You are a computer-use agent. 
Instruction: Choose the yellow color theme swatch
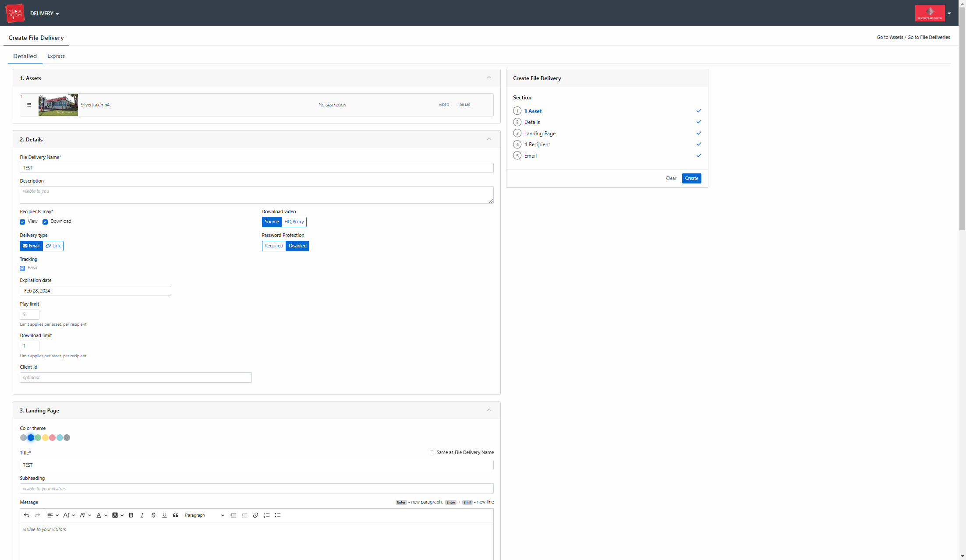pos(45,438)
